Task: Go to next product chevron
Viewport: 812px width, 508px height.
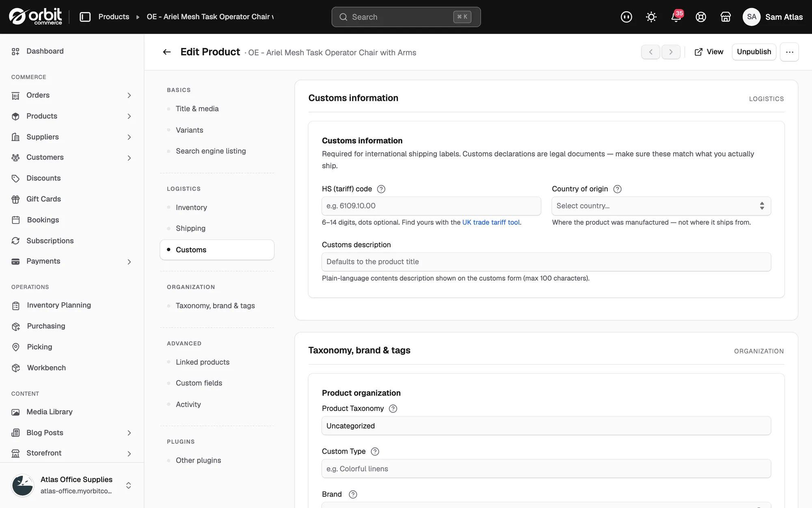Action: click(671, 52)
